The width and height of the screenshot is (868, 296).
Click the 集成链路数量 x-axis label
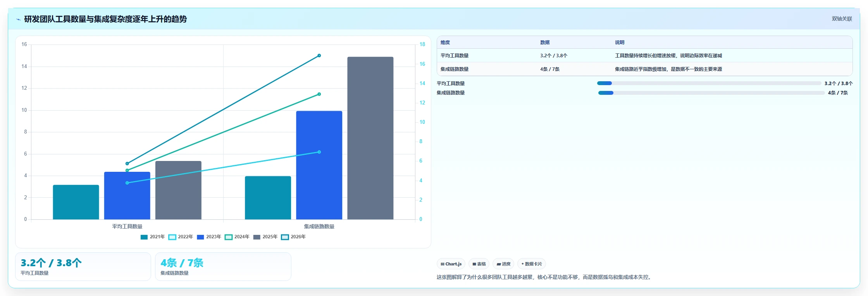(319, 226)
